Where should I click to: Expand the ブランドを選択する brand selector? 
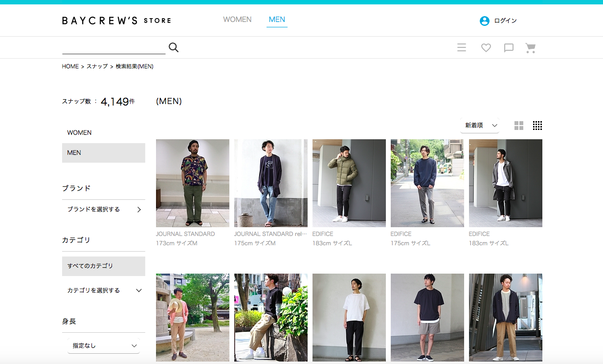click(x=104, y=209)
